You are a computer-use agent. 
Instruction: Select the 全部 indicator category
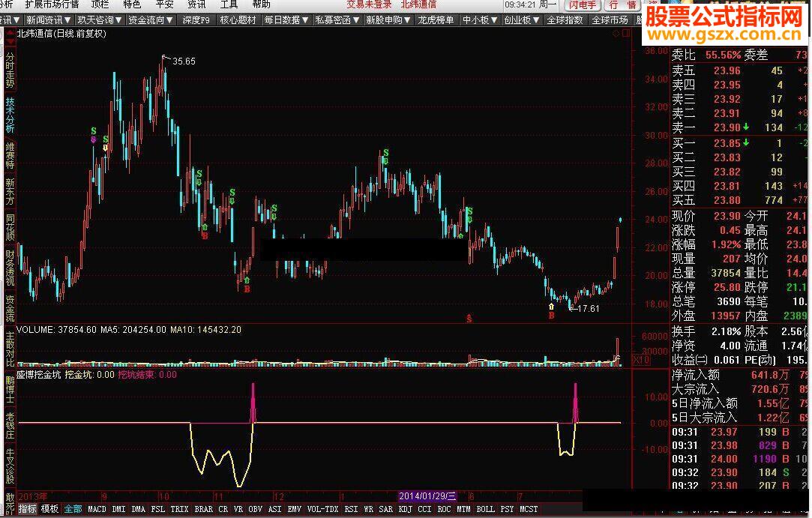[73, 509]
